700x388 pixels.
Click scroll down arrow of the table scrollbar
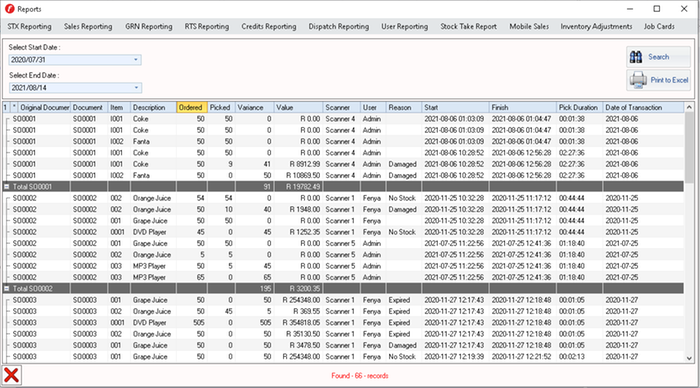point(689,358)
